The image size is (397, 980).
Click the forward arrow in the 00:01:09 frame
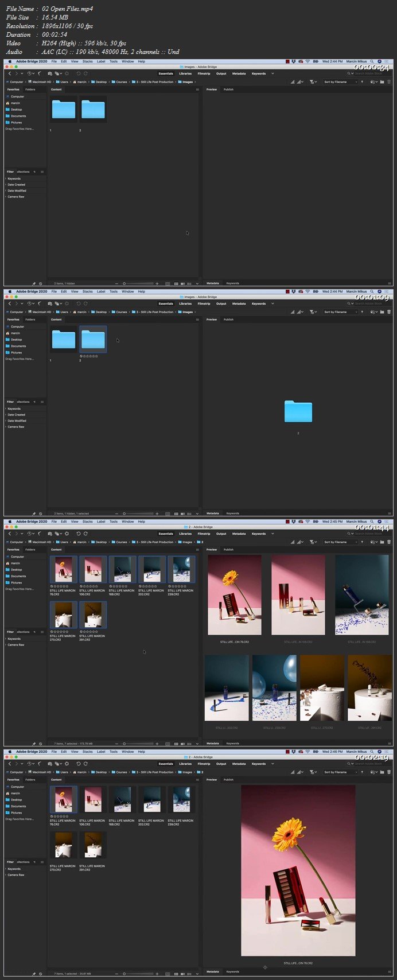(16, 304)
